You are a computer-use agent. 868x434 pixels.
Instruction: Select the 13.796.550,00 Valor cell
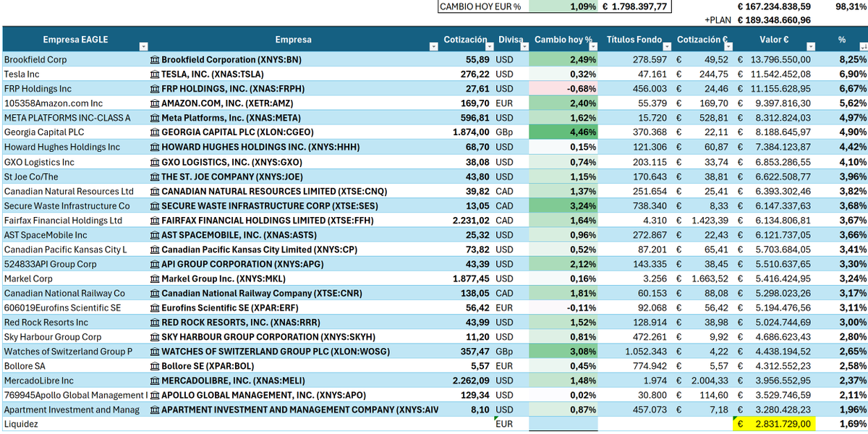pyautogui.click(x=773, y=59)
